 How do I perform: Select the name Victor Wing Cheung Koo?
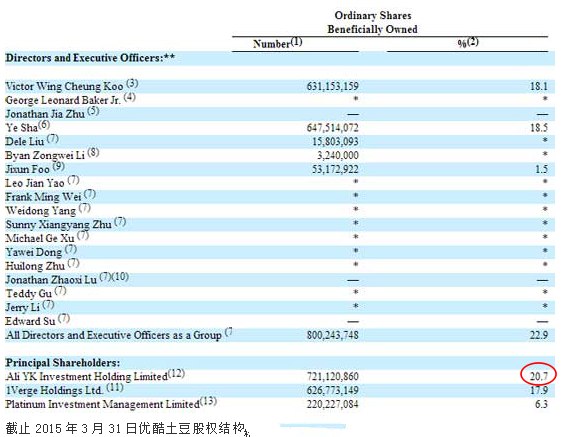(x=64, y=86)
